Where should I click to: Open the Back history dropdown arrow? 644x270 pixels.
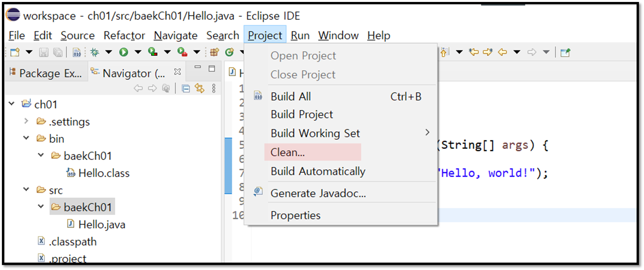click(x=517, y=52)
